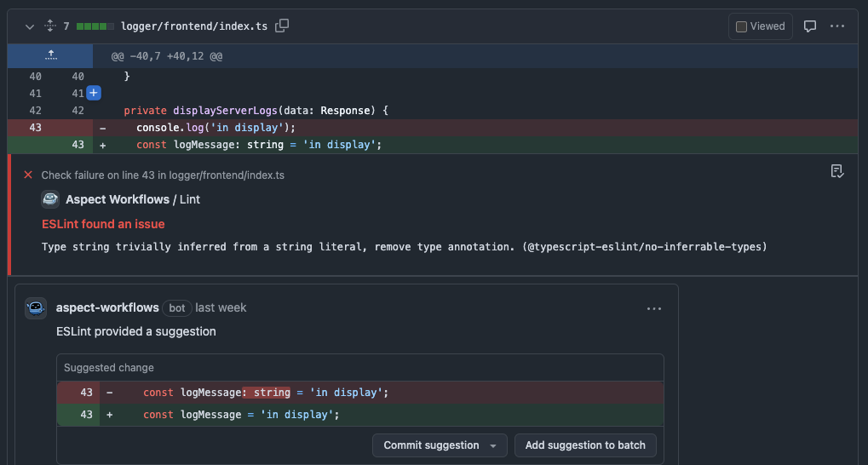Copy the file path logger/frontend/index.ts
868x465 pixels.
[x=282, y=26]
